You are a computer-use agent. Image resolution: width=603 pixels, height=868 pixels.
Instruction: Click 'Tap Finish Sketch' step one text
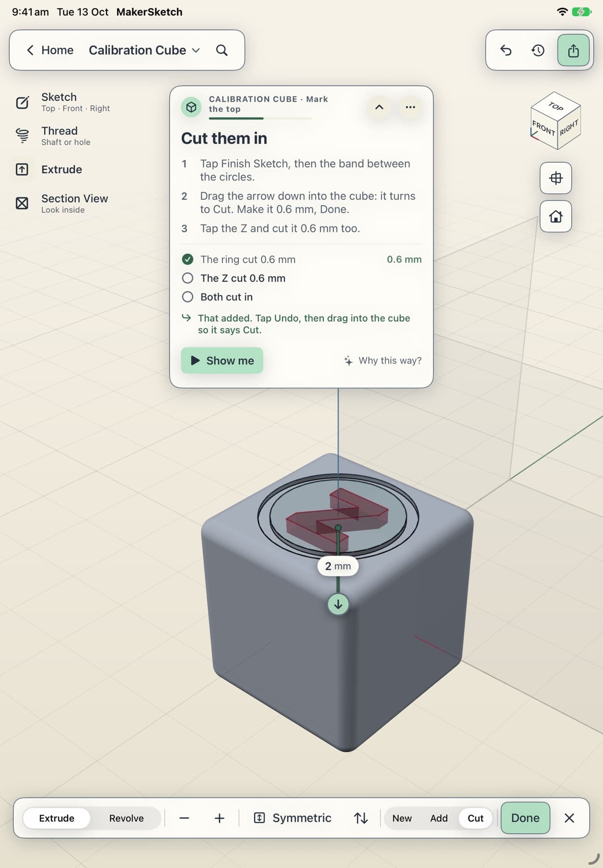pyautogui.click(x=305, y=170)
